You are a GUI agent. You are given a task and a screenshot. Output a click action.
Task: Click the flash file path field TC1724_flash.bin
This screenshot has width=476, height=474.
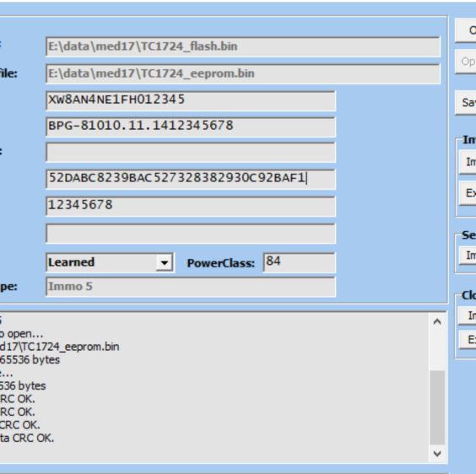(243, 46)
